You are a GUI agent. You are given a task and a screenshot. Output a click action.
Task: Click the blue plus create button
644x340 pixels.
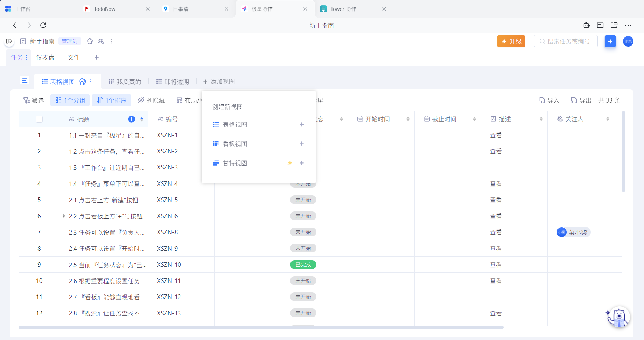(610, 41)
